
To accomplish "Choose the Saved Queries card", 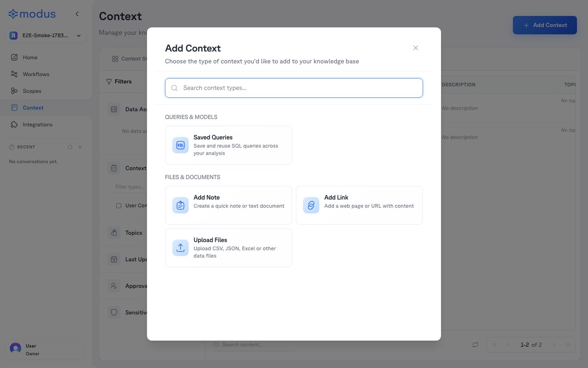I will point(229,145).
